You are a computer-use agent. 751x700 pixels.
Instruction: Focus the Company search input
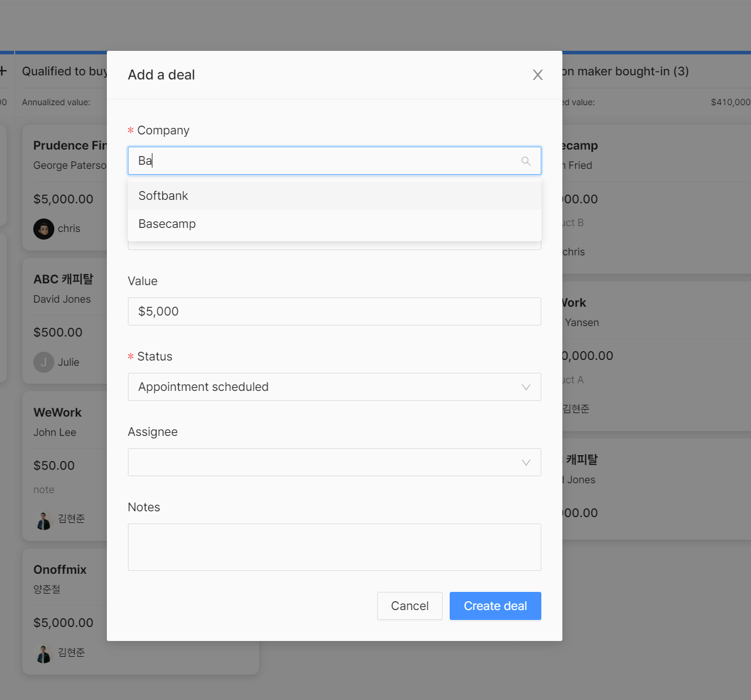click(x=335, y=161)
